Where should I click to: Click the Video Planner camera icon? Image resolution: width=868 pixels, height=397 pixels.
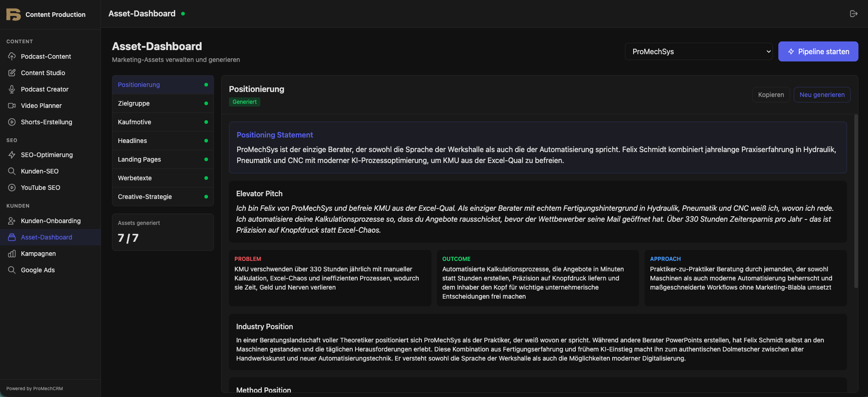[x=12, y=106]
